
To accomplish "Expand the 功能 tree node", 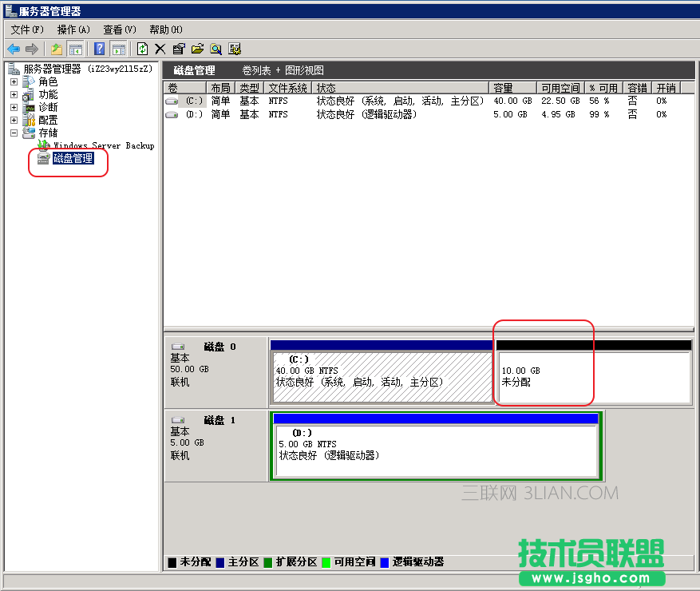I will click(13, 93).
